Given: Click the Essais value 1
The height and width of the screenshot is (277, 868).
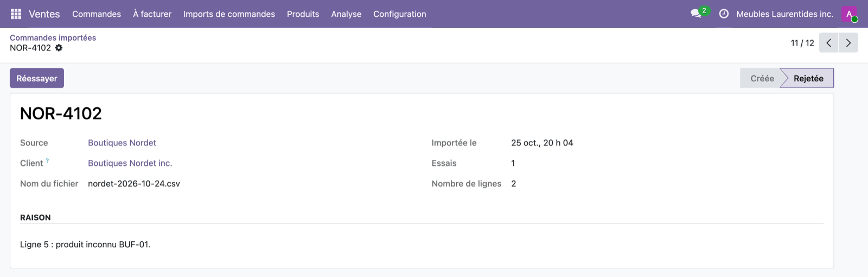Looking at the screenshot, I should coord(513,163).
